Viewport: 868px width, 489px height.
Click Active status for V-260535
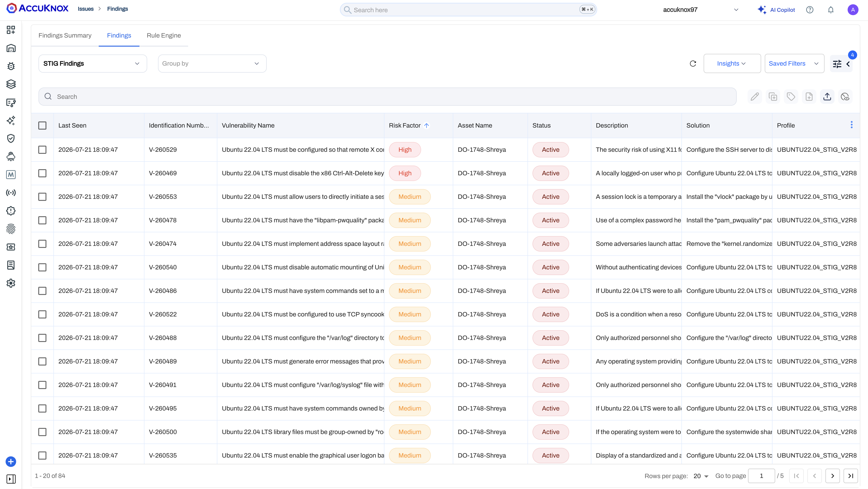point(551,455)
